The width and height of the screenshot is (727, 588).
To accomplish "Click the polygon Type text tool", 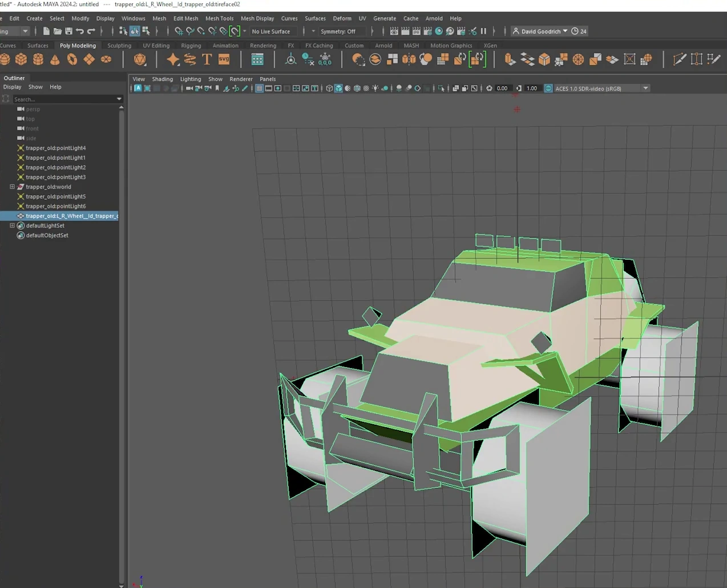I will coord(207,59).
